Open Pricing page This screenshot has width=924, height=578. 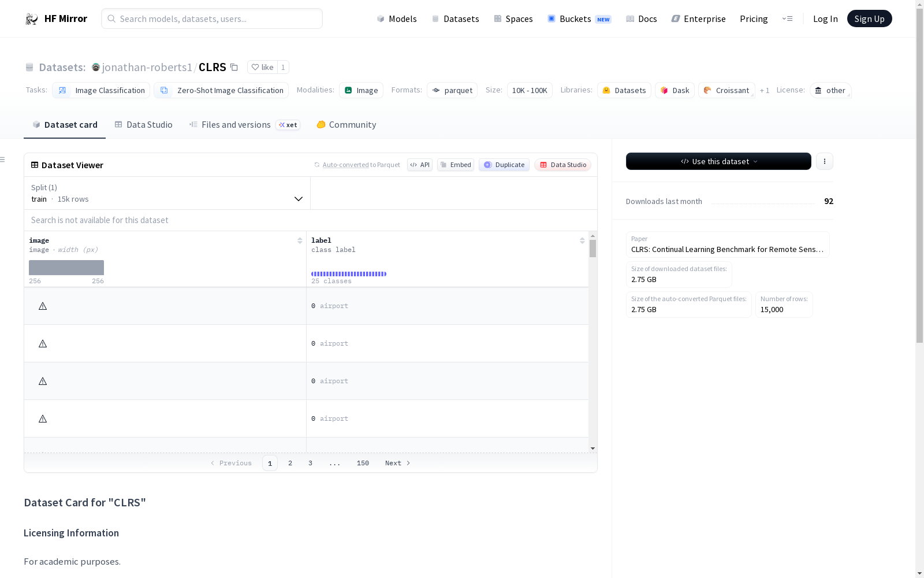[754, 18]
